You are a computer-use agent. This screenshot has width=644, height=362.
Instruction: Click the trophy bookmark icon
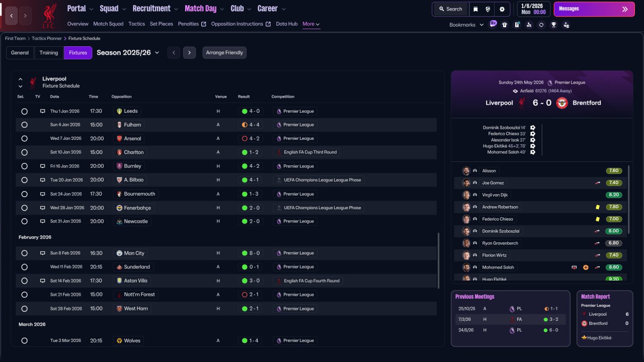(x=553, y=25)
